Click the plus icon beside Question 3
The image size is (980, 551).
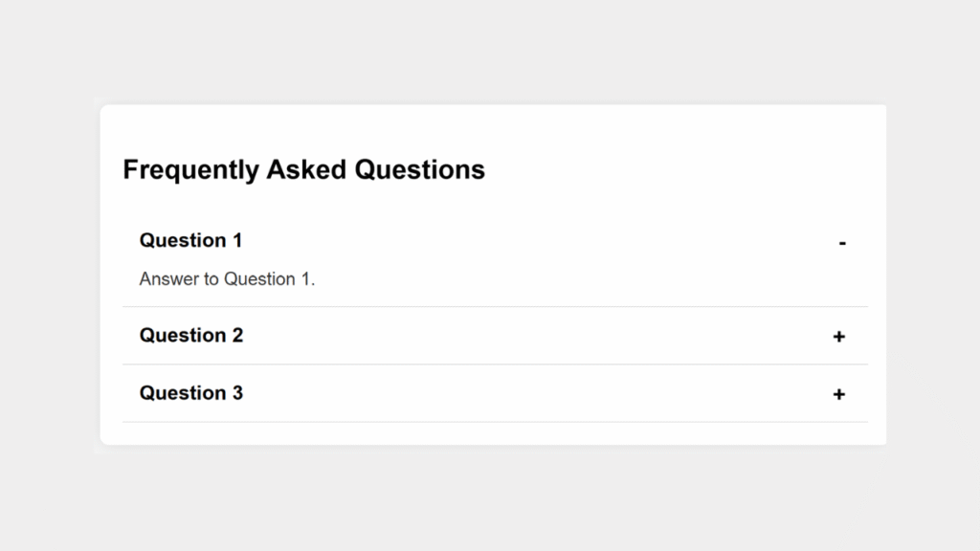(839, 394)
